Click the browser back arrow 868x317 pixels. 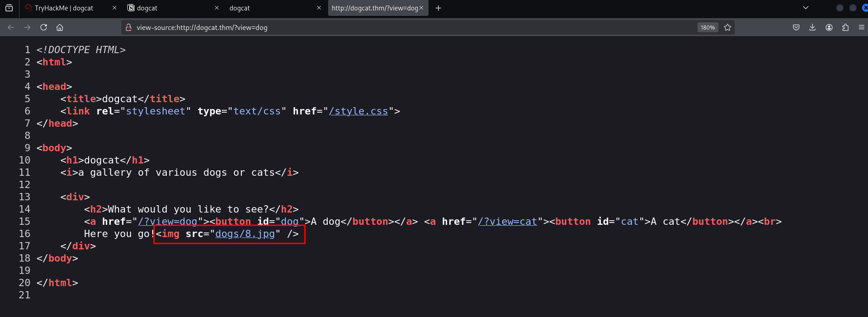pos(11,27)
